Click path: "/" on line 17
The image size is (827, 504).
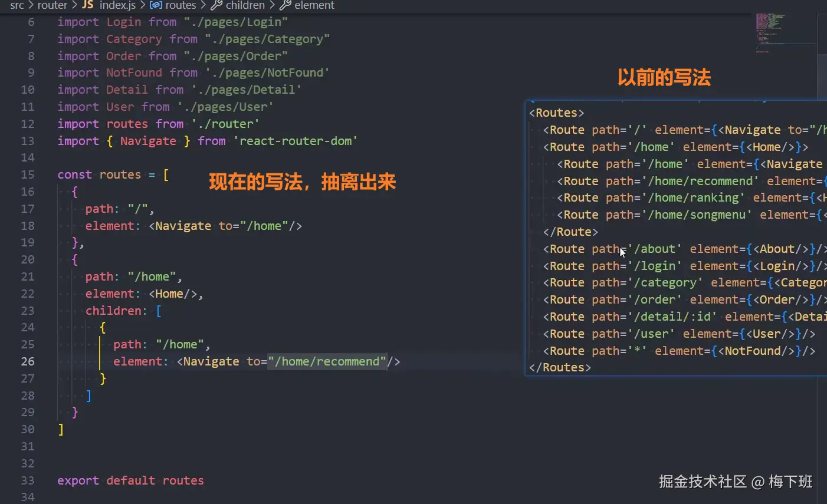click(x=120, y=209)
